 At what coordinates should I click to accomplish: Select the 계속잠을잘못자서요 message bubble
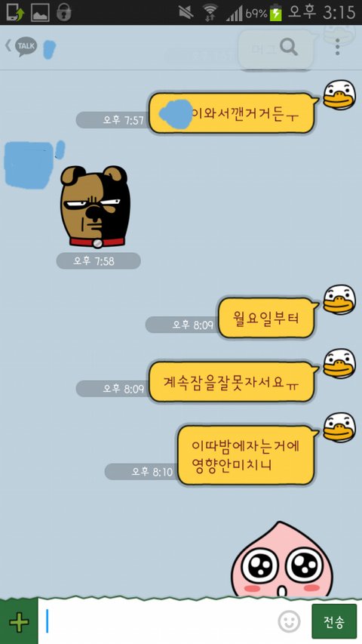pos(232,382)
